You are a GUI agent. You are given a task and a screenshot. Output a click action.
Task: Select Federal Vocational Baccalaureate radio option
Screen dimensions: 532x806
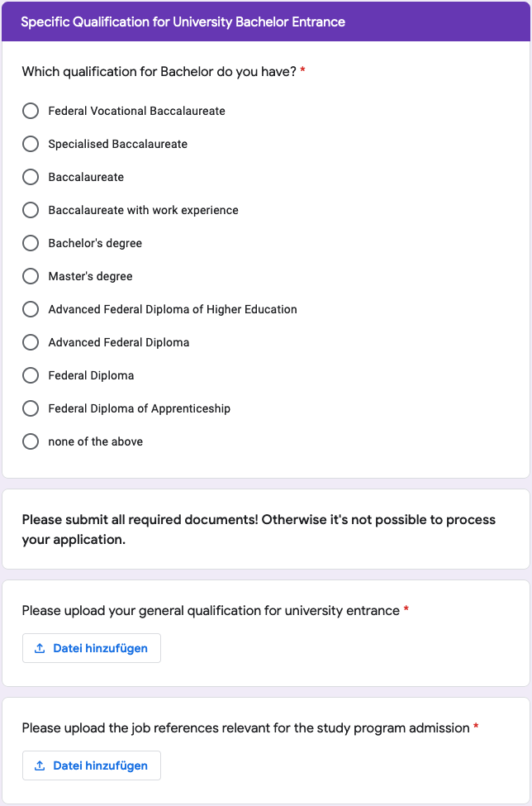click(31, 111)
